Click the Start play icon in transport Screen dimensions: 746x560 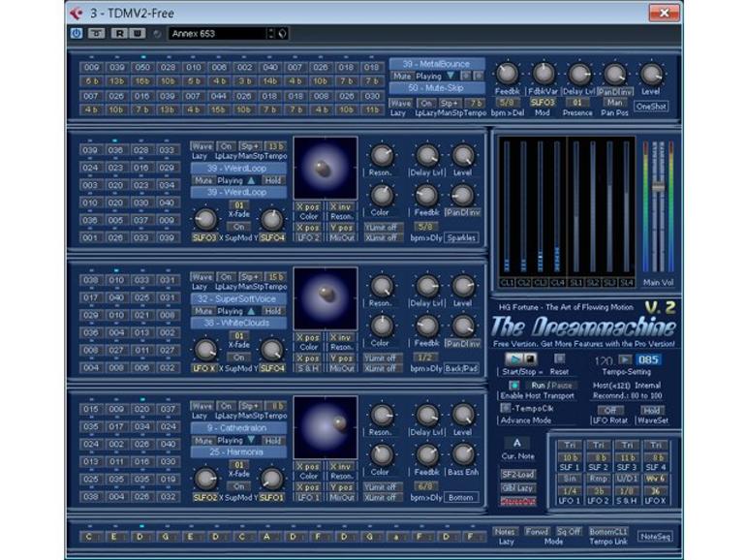click(x=513, y=358)
